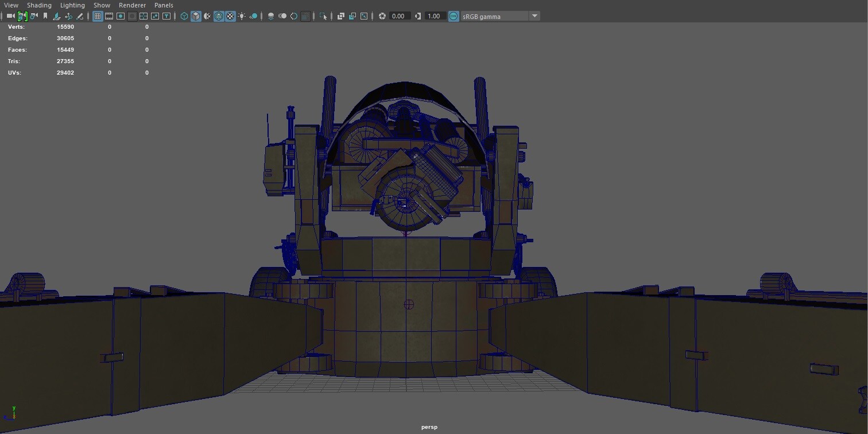Open the Renderer menu
Screen dimensions: 868x434
(x=132, y=5)
